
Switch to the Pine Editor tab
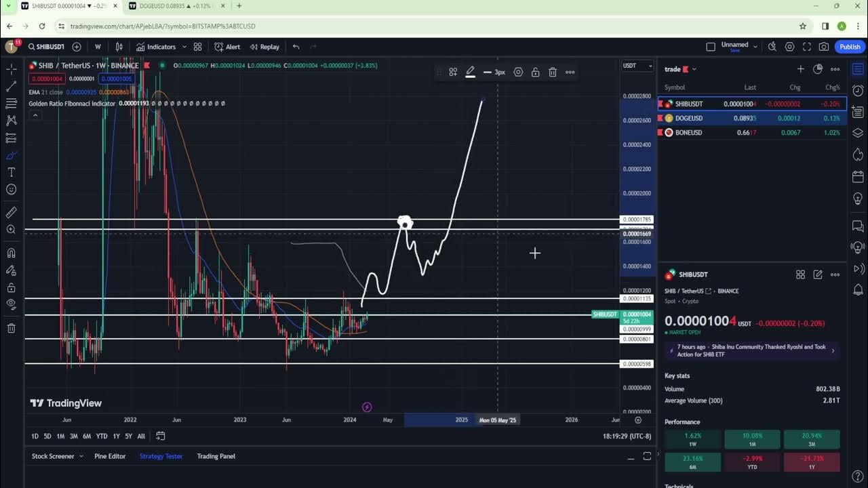110,456
